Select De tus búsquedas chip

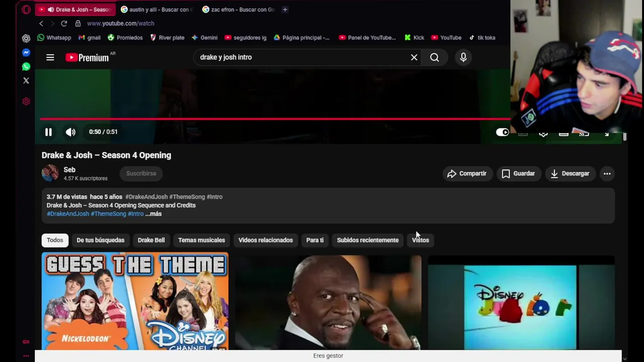(100, 240)
